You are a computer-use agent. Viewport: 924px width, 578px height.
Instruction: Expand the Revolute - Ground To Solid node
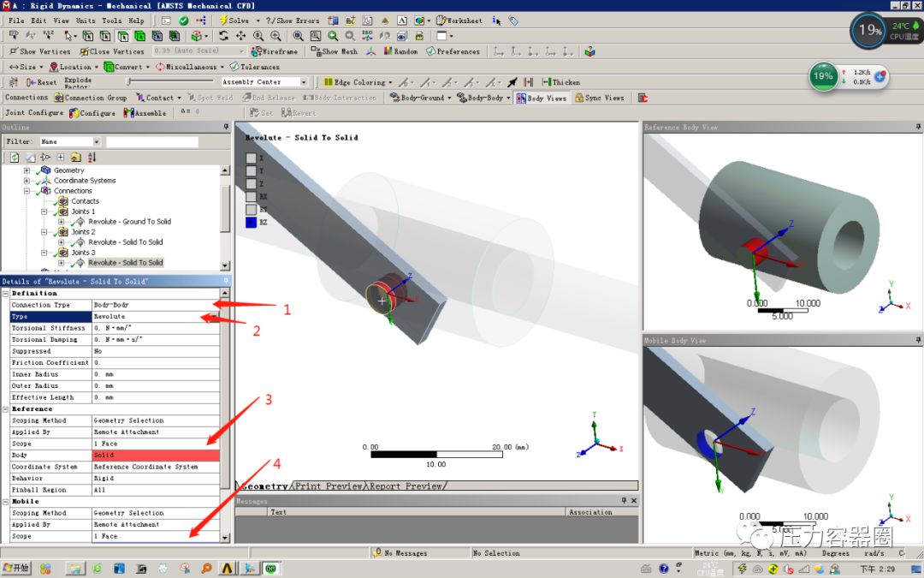tap(62, 222)
